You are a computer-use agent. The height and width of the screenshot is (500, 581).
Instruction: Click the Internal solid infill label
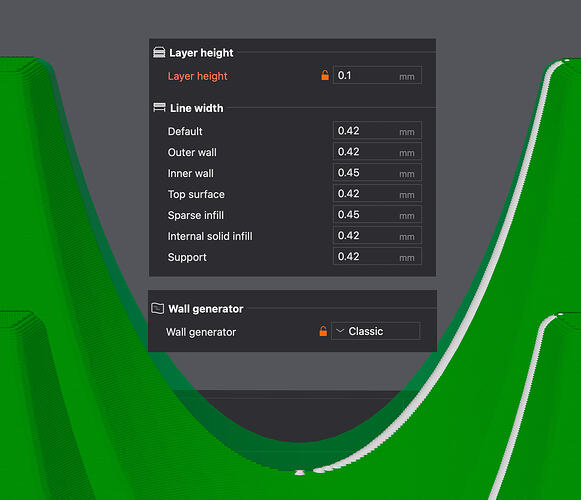(210, 236)
